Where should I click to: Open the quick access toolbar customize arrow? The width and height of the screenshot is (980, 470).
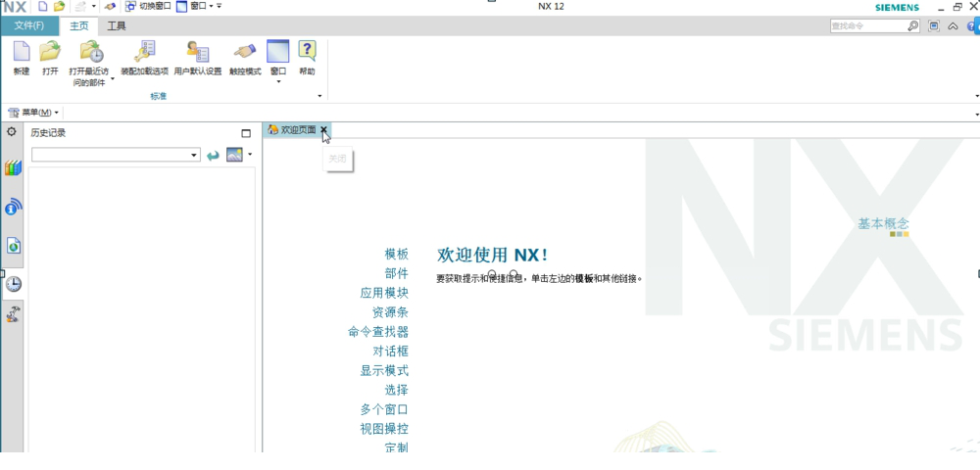[x=219, y=6]
